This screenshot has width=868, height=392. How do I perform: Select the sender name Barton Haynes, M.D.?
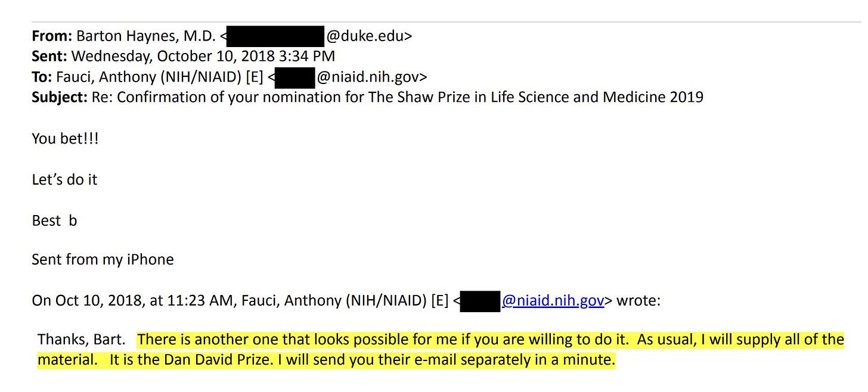click(x=146, y=36)
